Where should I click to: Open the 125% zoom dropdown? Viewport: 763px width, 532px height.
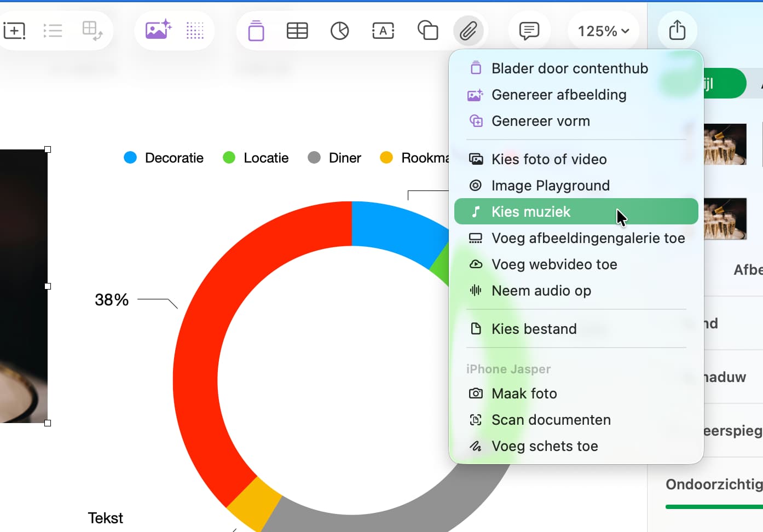[603, 31]
